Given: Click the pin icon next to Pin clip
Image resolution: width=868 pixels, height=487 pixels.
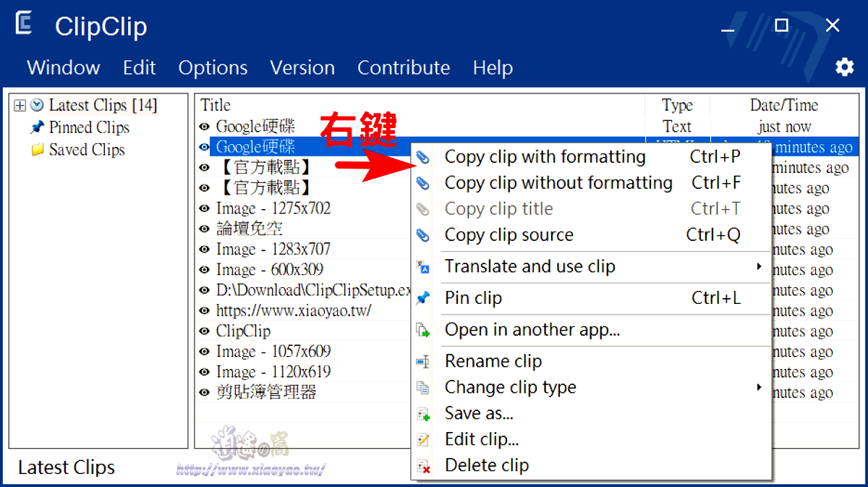Looking at the screenshot, I should click(423, 298).
